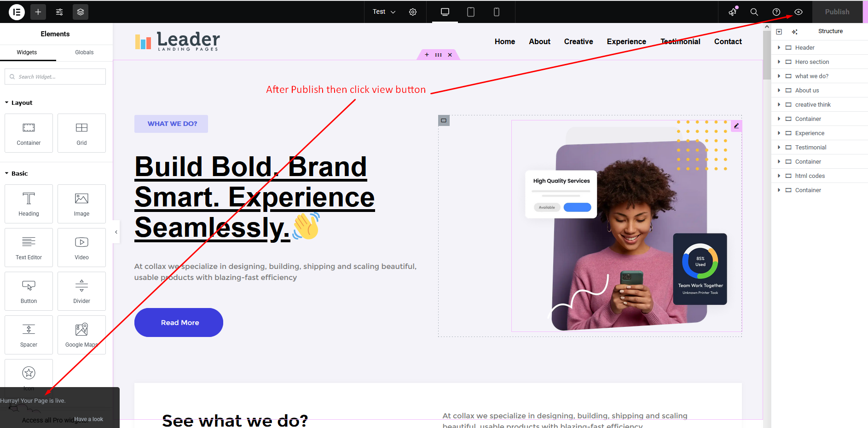
Task: Expand the Hero section tree item
Action: click(x=779, y=62)
